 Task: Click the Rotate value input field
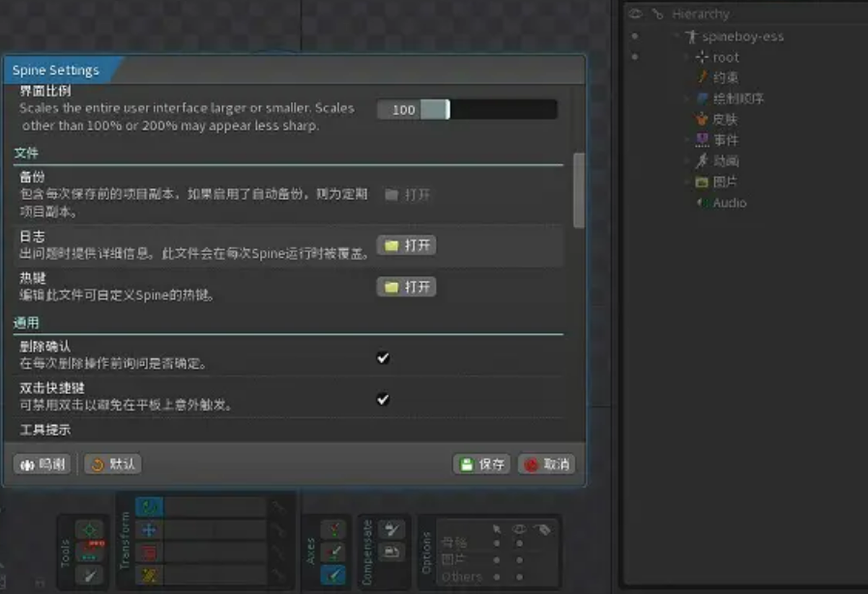click(x=216, y=507)
